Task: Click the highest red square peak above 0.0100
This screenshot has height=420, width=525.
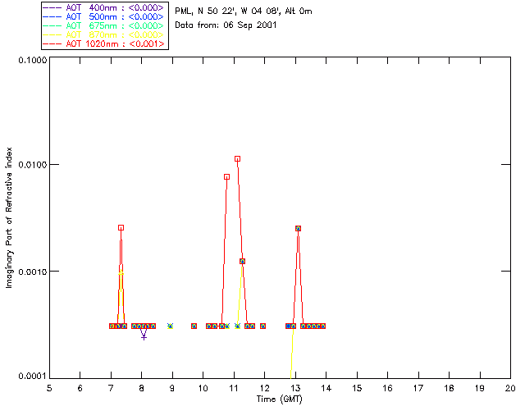Action: pos(237,159)
